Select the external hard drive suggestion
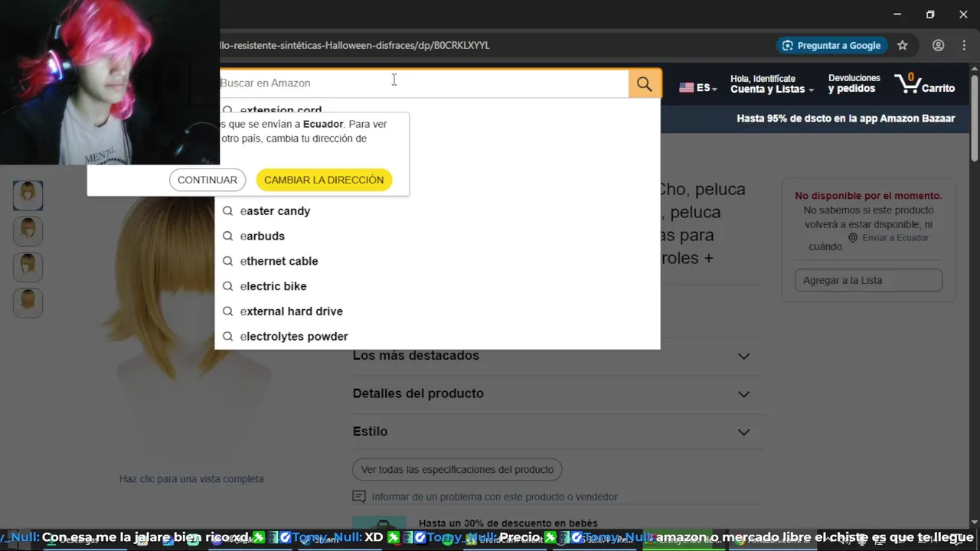Image resolution: width=980 pixels, height=551 pixels. click(x=437, y=311)
